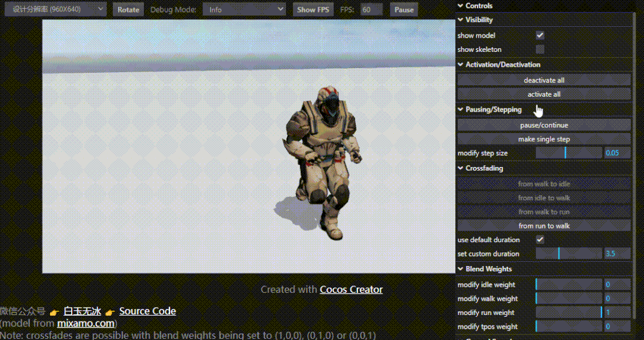
Task: Adjust the modify walk weight slider
Action: pos(569,298)
